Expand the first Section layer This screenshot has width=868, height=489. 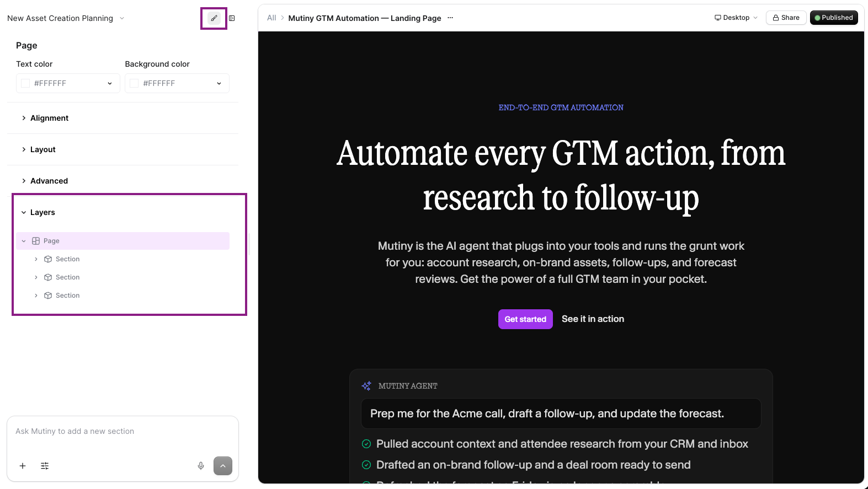coord(36,259)
